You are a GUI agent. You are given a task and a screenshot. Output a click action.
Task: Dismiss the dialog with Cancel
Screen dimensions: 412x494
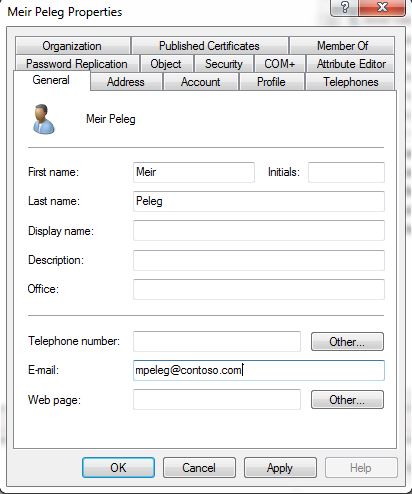pos(199,467)
